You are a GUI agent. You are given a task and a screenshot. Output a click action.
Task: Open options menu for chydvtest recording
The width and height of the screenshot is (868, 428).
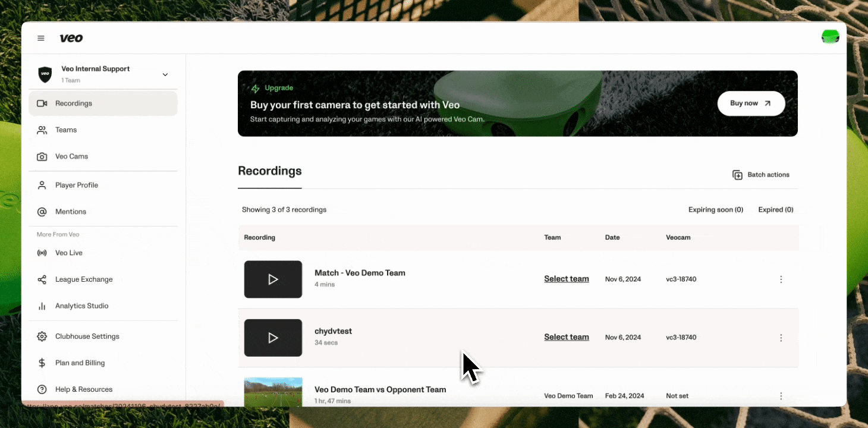(781, 338)
